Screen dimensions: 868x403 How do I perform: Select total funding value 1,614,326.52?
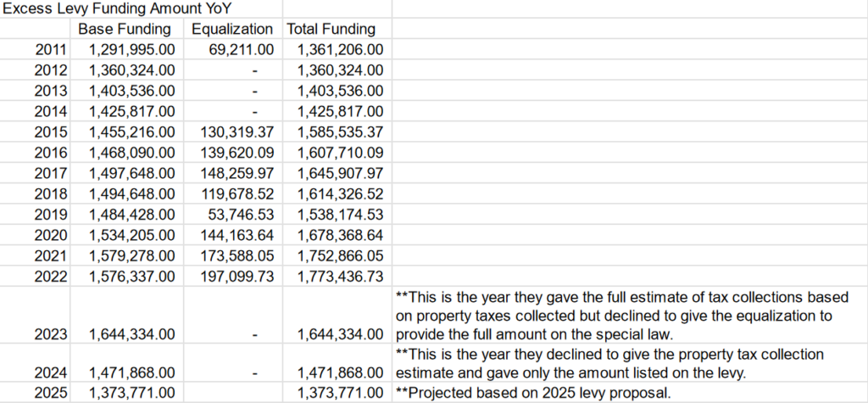pos(341,194)
